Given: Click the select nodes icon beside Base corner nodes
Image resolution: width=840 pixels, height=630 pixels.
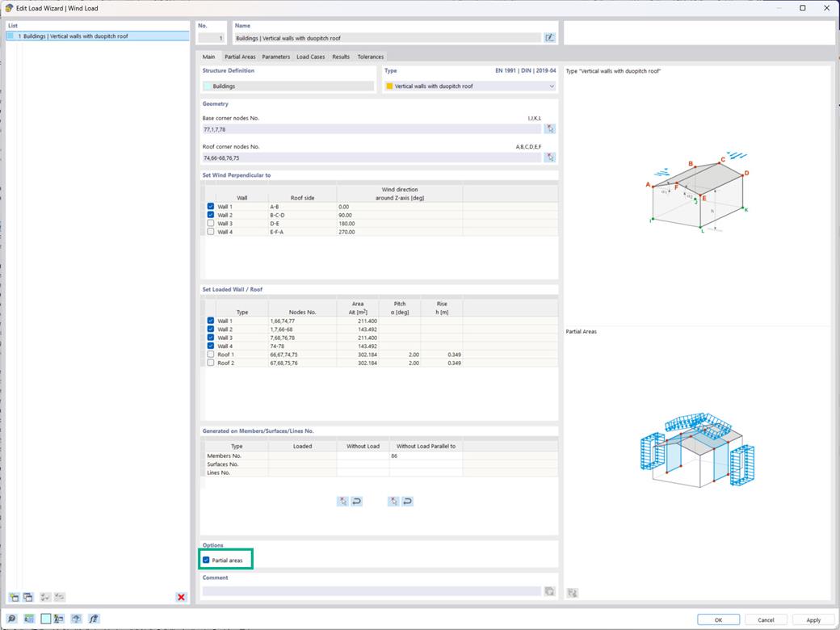Looking at the screenshot, I should coord(550,128).
